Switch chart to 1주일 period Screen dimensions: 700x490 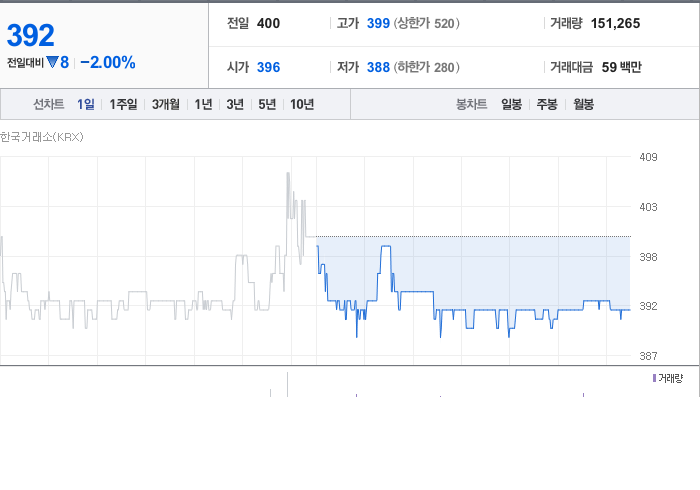click(123, 104)
